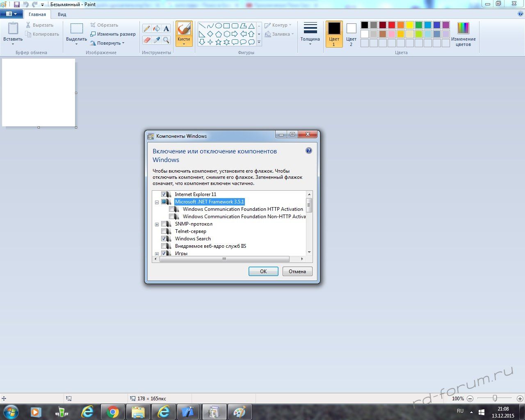
Task: Open the Paint file menu button
Action: (11, 14)
